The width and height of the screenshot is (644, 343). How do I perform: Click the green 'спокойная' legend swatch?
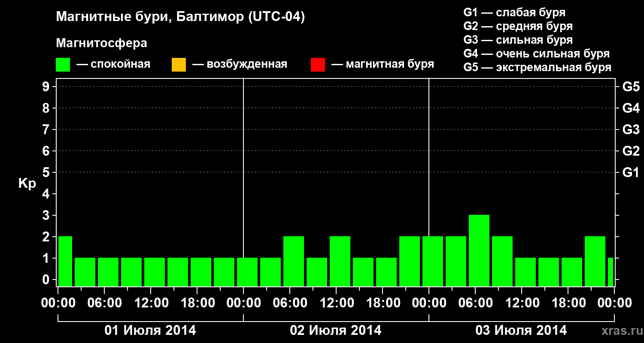(x=63, y=65)
